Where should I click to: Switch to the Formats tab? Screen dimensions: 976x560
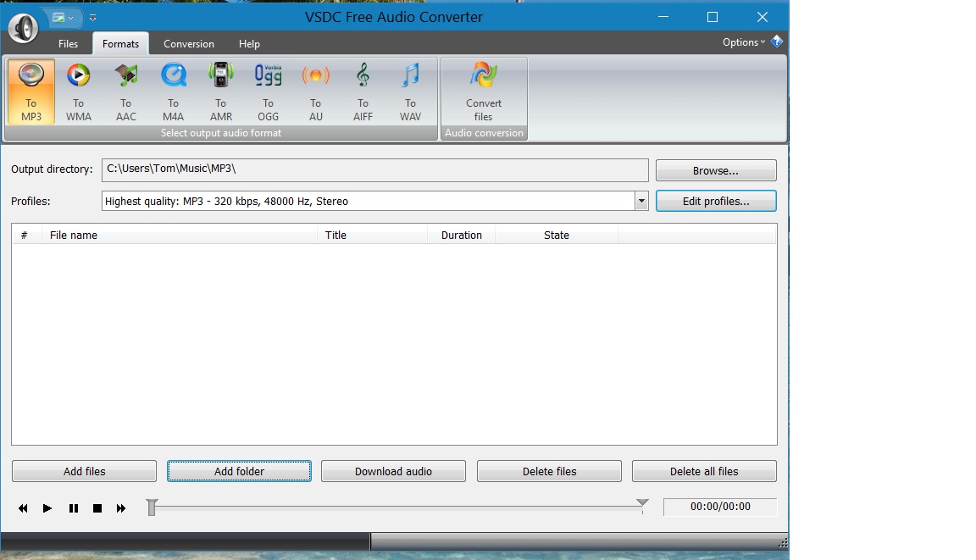pyautogui.click(x=121, y=43)
